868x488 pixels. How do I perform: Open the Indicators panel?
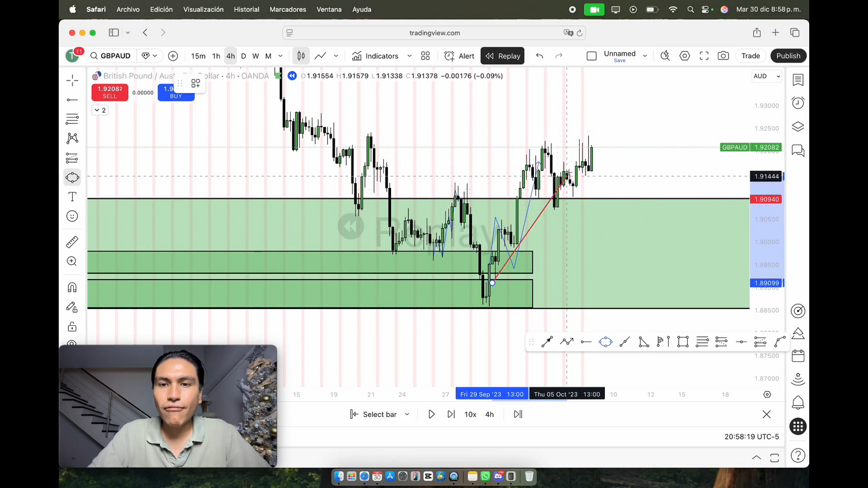[382, 55]
